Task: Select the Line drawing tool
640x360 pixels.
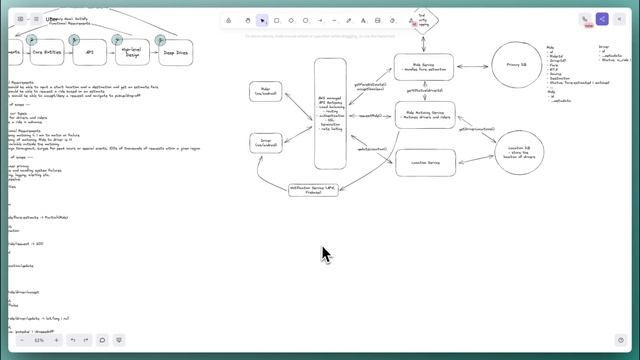Action: click(334, 20)
